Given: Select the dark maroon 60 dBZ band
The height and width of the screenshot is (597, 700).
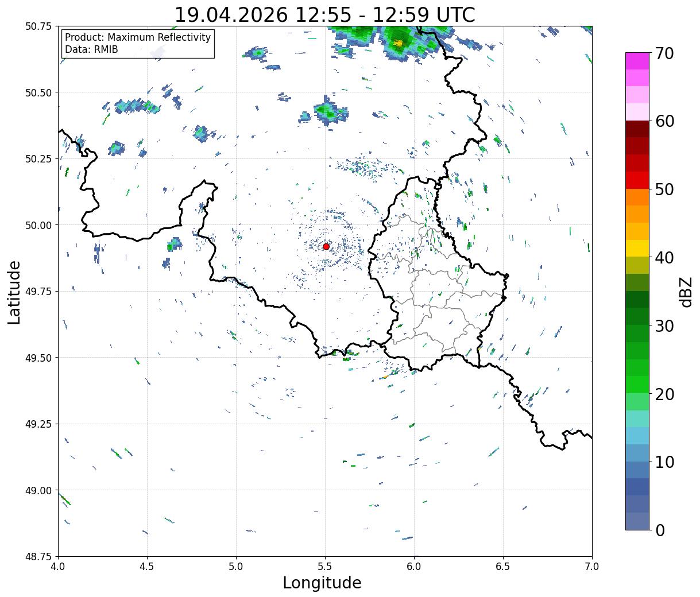Looking at the screenshot, I should 637,129.
